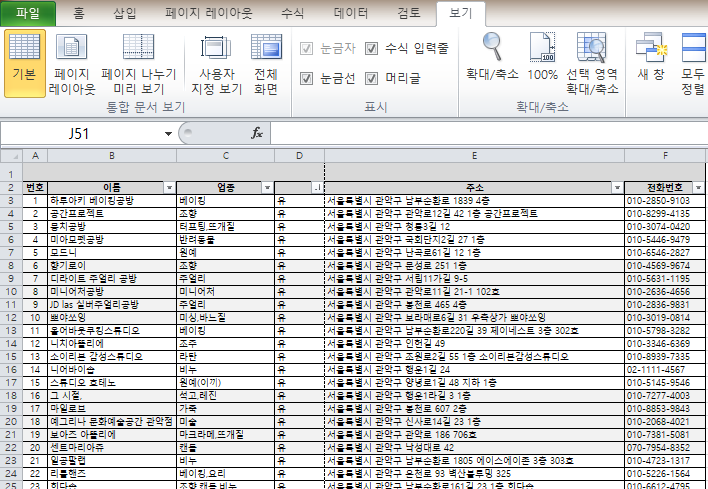Click the Select All corner button
This screenshot has width=708, height=489.
[x=11, y=156]
